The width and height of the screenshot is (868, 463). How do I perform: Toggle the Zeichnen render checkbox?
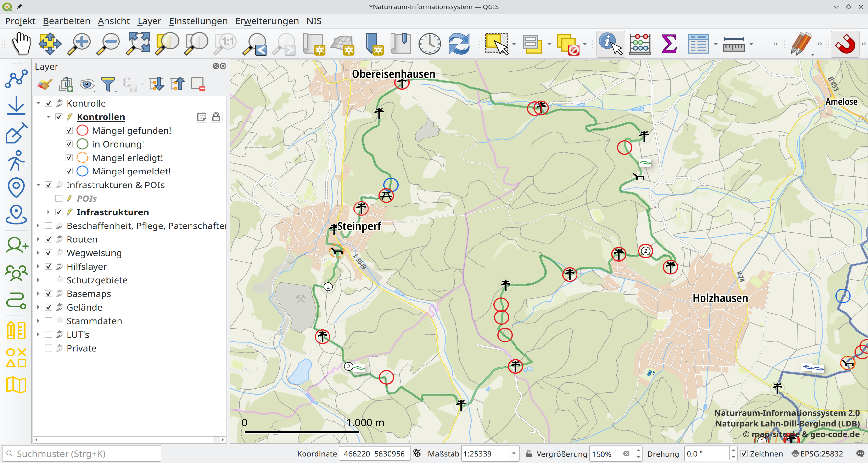744,454
